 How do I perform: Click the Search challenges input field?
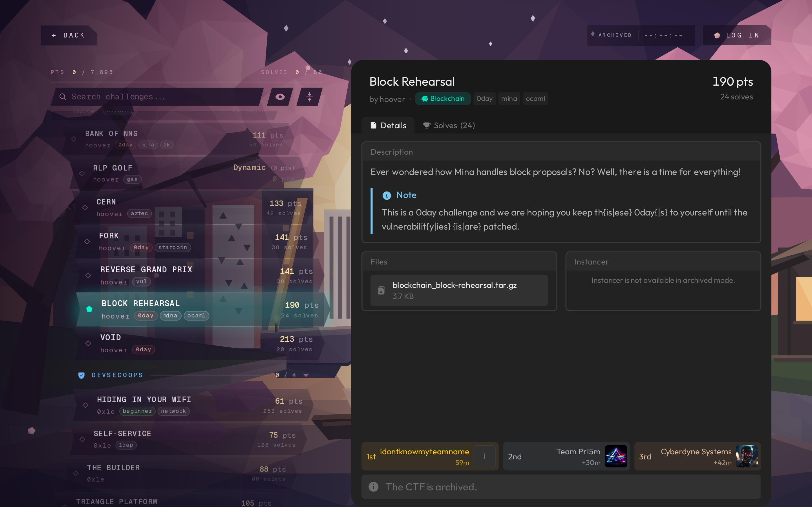coord(158,97)
